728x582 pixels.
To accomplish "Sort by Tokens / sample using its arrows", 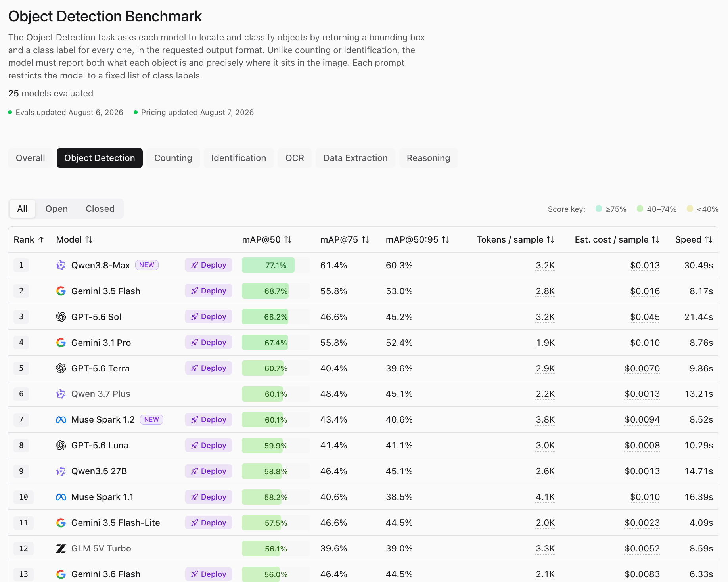I will 550,239.
